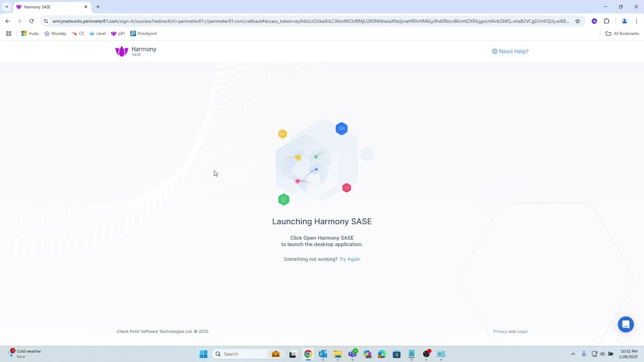Expand the tab search dropdown

[7, 7]
